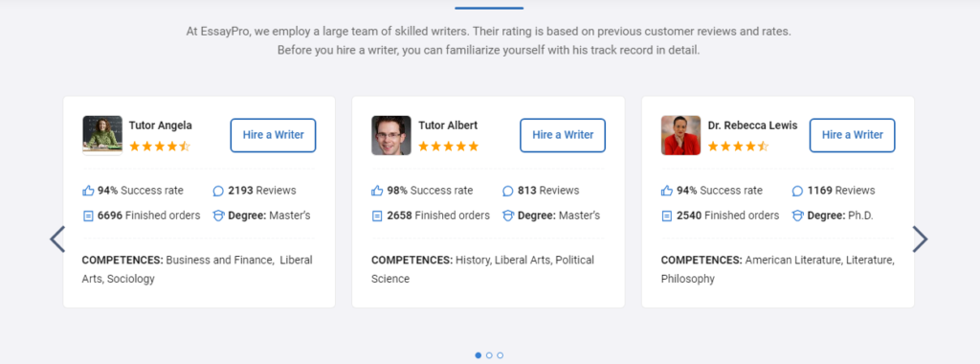980x364 pixels.
Task: Click document icon beside 6696 Finished orders
Action: pos(88,216)
